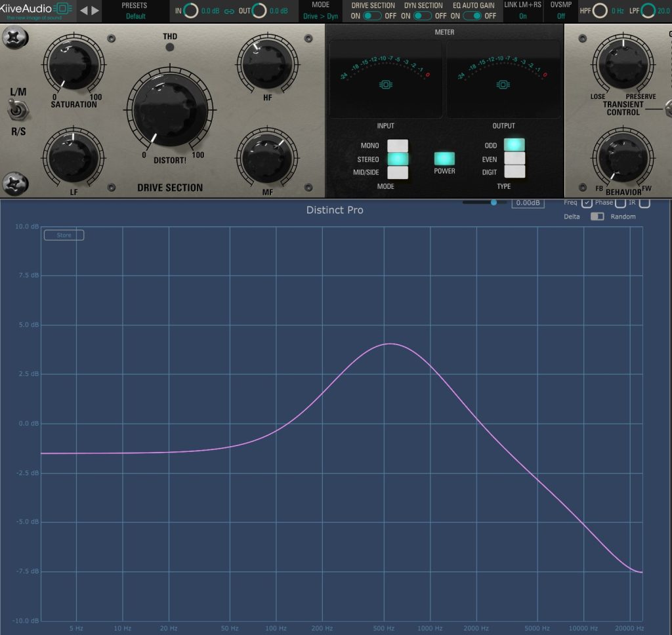Select the Even distortion type

(514, 159)
